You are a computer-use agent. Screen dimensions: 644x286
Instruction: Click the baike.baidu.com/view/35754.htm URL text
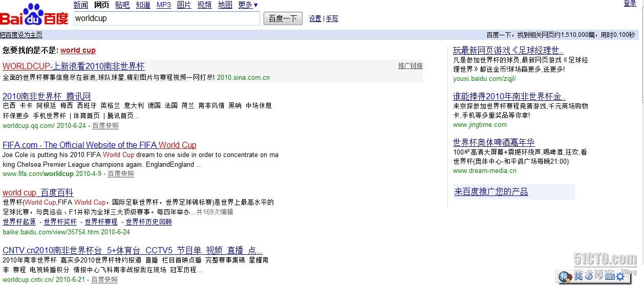tap(51, 232)
